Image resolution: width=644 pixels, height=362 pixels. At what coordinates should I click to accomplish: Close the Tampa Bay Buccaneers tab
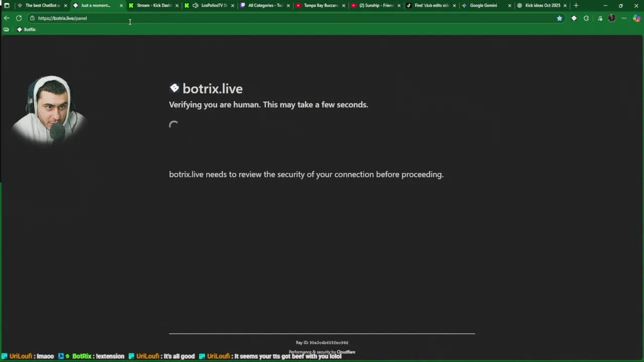(344, 6)
